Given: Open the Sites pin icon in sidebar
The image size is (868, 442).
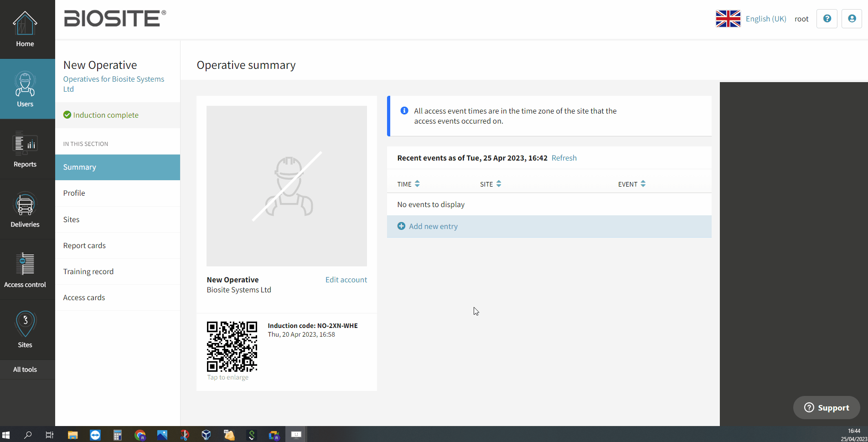Looking at the screenshot, I should (x=25, y=323).
